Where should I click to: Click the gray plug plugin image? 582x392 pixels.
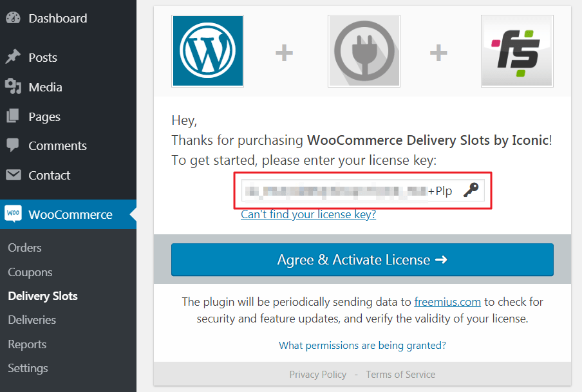pos(364,51)
